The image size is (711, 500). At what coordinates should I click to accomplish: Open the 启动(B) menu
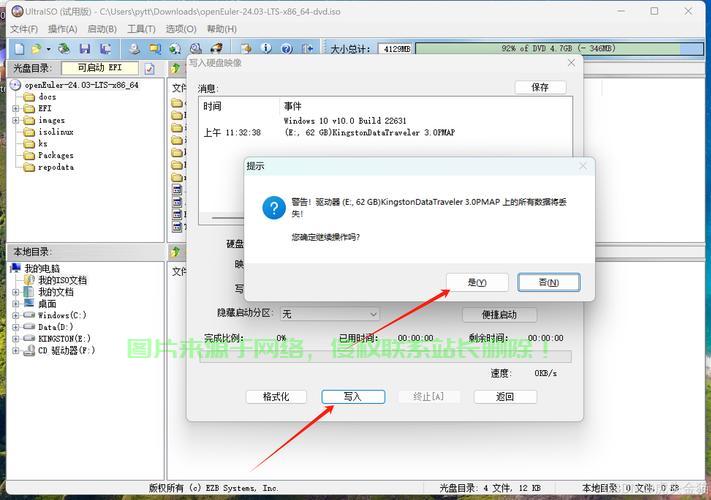point(101,29)
